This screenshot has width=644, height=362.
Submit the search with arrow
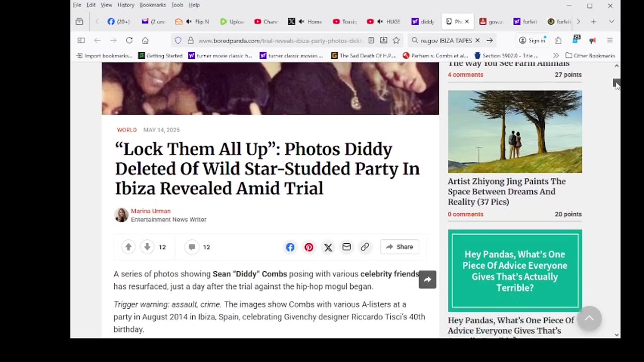(489, 40)
